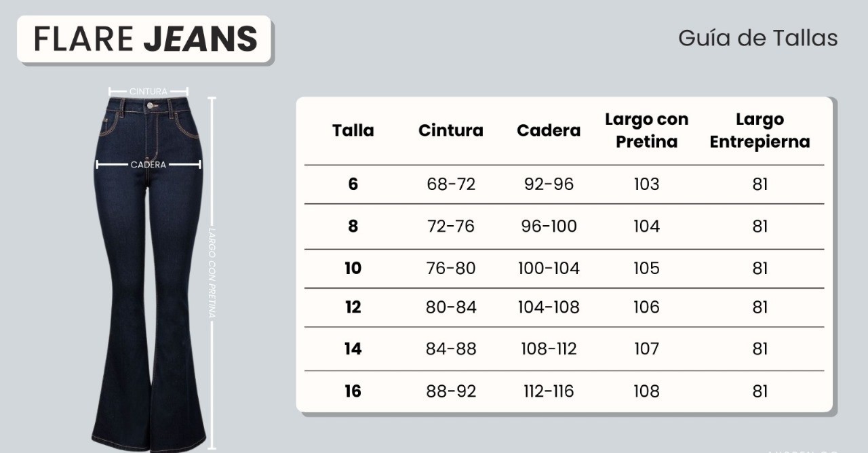The height and width of the screenshot is (453, 868).
Task: Select the Cadera column header
Action: (549, 130)
